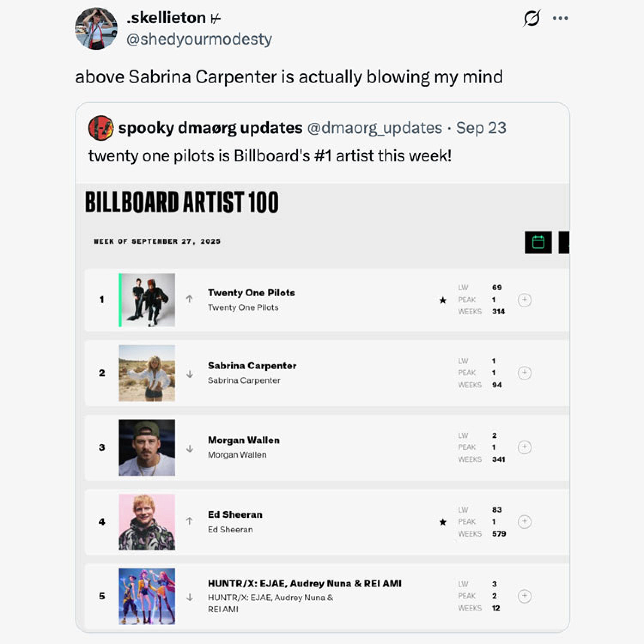Open the @dmaorg_updates handle link
The height and width of the screenshot is (644, 644).
[x=375, y=128]
